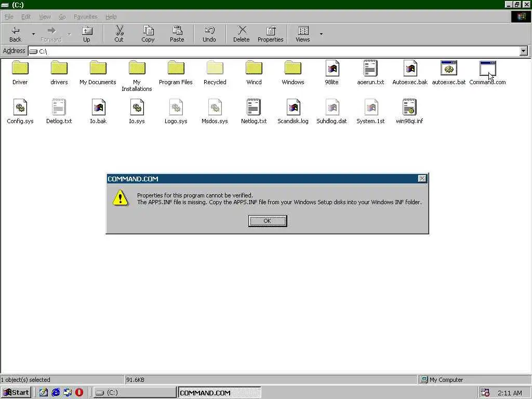Open the Favorites menu
532x399 pixels.
[86, 17]
